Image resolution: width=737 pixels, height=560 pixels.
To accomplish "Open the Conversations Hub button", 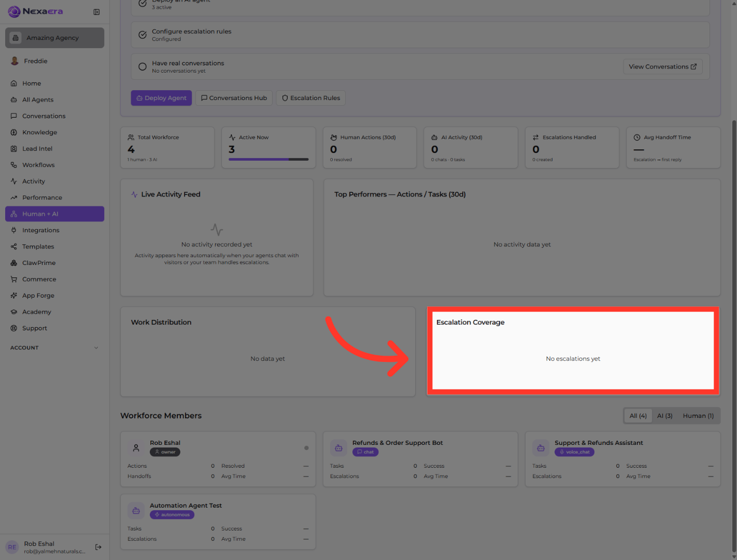I will [x=234, y=98].
